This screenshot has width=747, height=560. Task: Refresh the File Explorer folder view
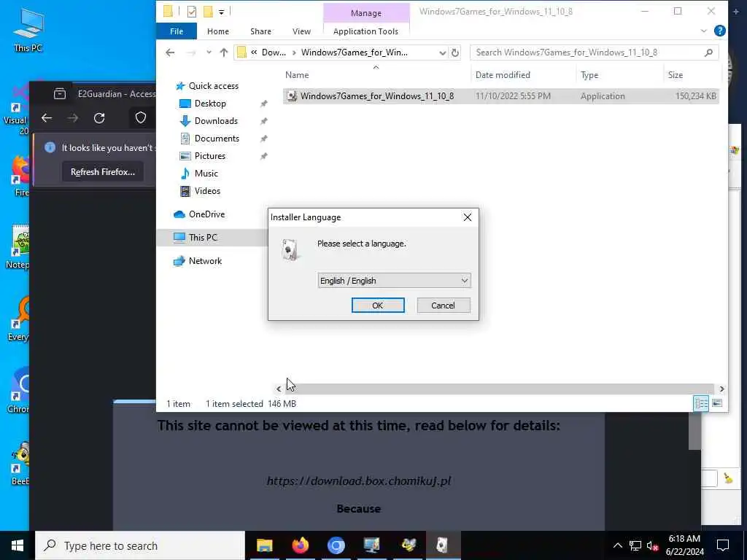coord(455,52)
